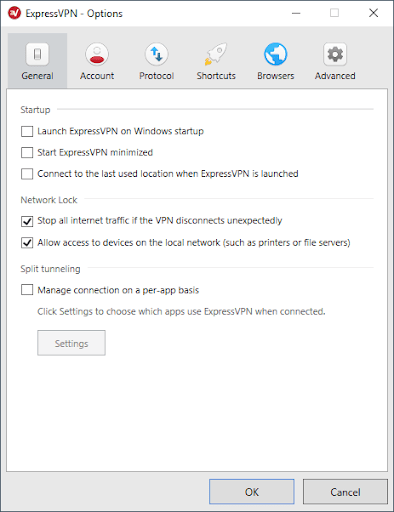Check Start ExpressVPN minimized
The image size is (394, 512).
pos(27,153)
